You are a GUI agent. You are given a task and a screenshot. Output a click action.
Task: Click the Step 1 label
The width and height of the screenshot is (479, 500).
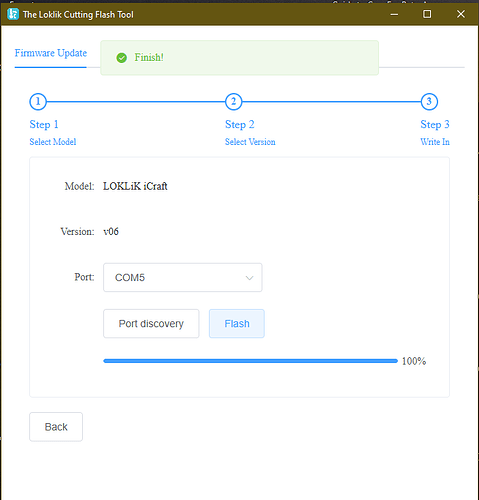(x=44, y=125)
